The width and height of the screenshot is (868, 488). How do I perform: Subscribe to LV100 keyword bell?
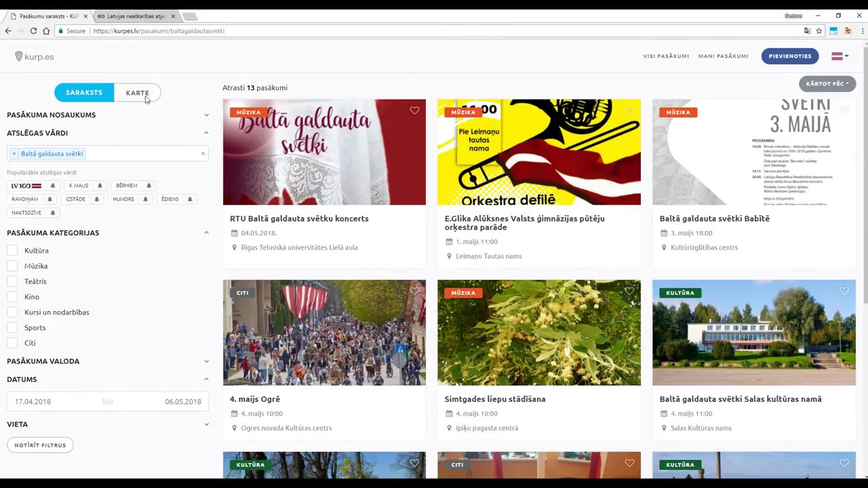click(52, 186)
